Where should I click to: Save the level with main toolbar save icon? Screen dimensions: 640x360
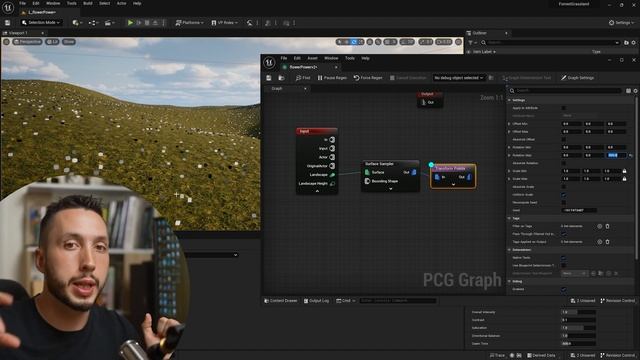click(x=7, y=22)
